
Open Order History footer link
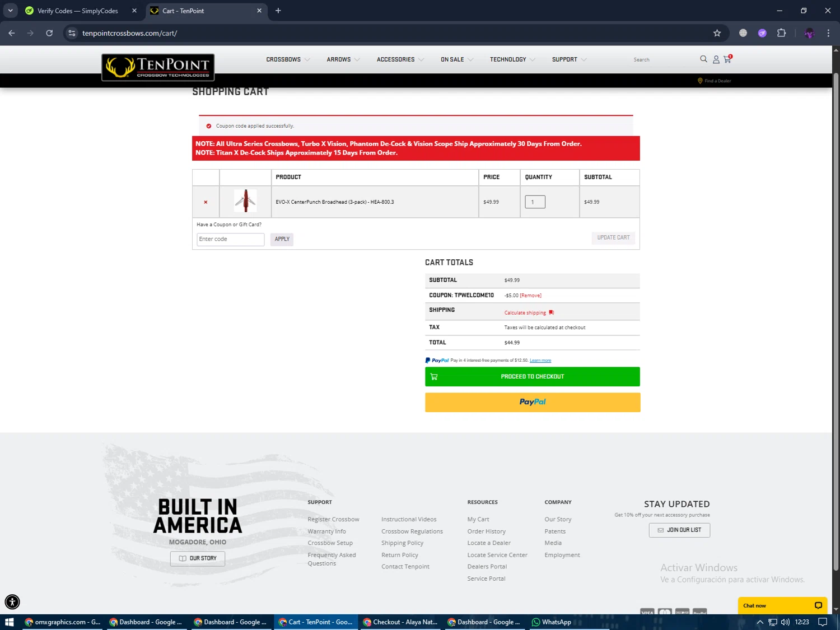(486, 531)
